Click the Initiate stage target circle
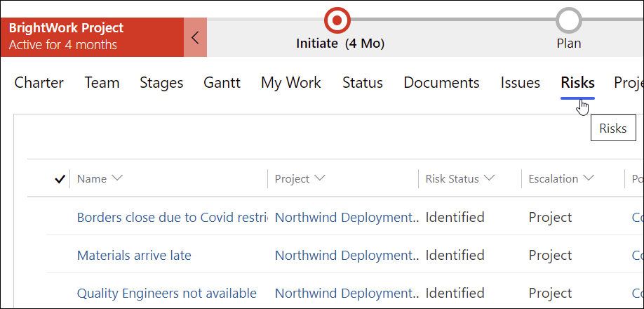The image size is (644, 309). click(x=337, y=20)
